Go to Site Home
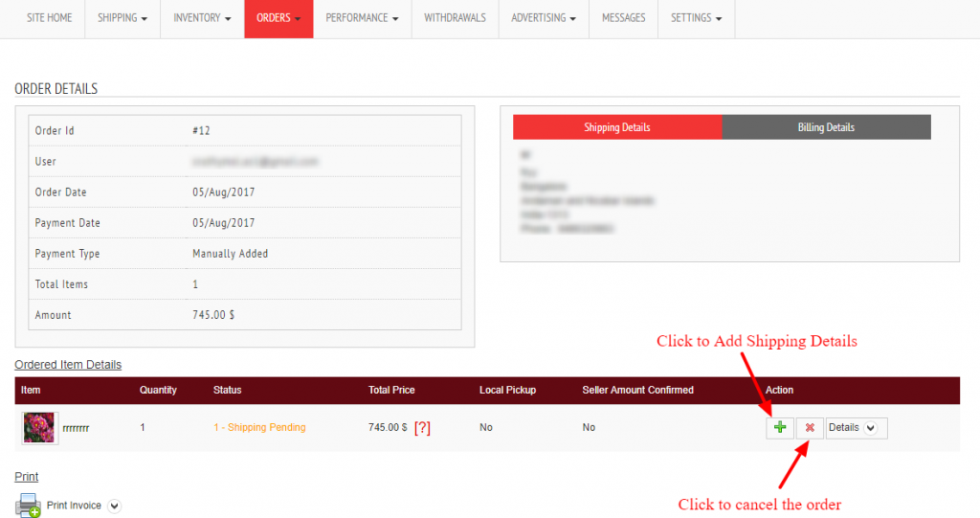This screenshot has height=518, width=980. click(49, 18)
